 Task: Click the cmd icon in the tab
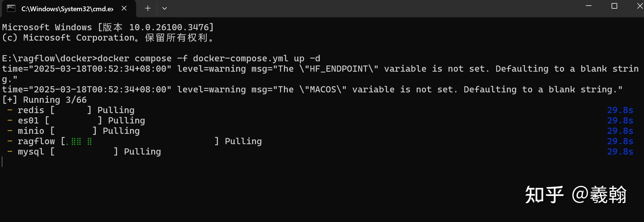click(11, 8)
